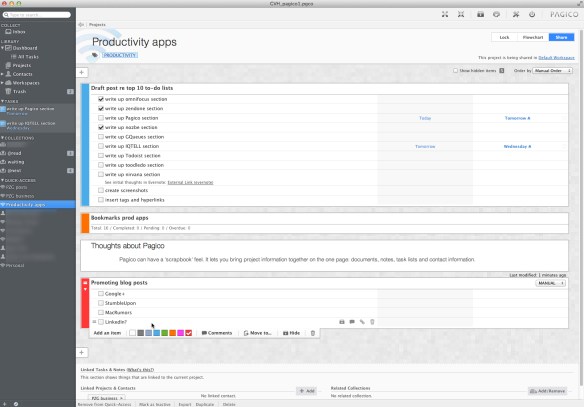This screenshot has height=407, width=584.
Task: Expand the Workspaces arrow in sidebar
Action: (x=2, y=83)
